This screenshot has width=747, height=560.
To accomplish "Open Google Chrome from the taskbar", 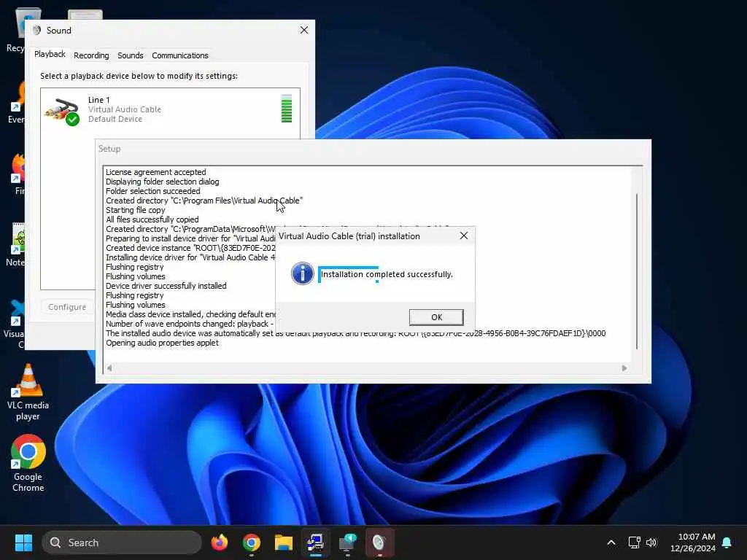I will click(252, 542).
